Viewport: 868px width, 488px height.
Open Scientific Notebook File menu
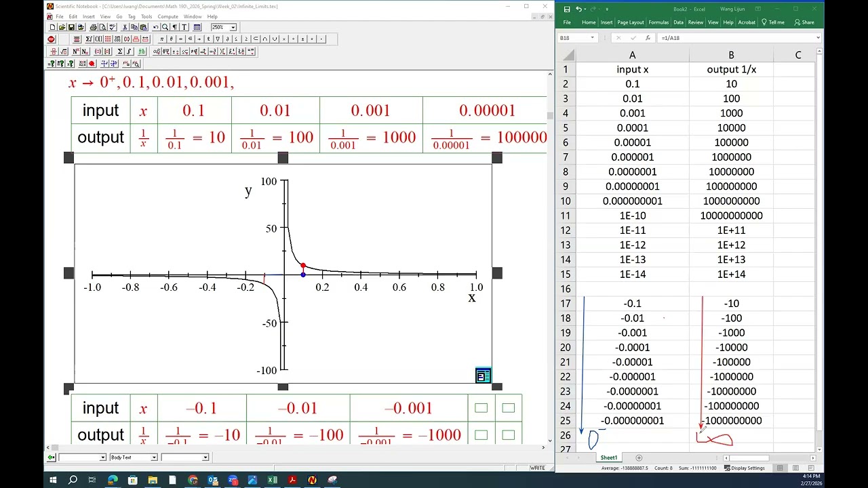click(x=60, y=16)
